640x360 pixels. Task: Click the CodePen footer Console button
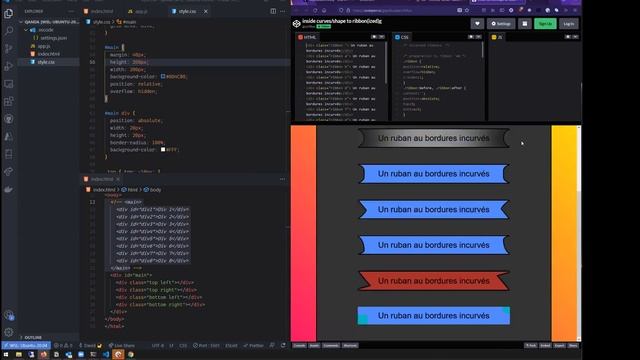[299, 346]
